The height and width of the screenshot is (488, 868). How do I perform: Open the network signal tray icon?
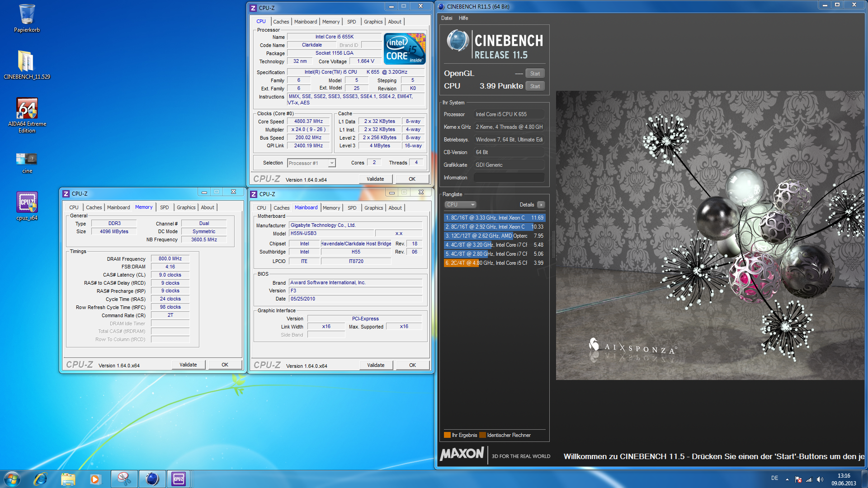point(809,479)
